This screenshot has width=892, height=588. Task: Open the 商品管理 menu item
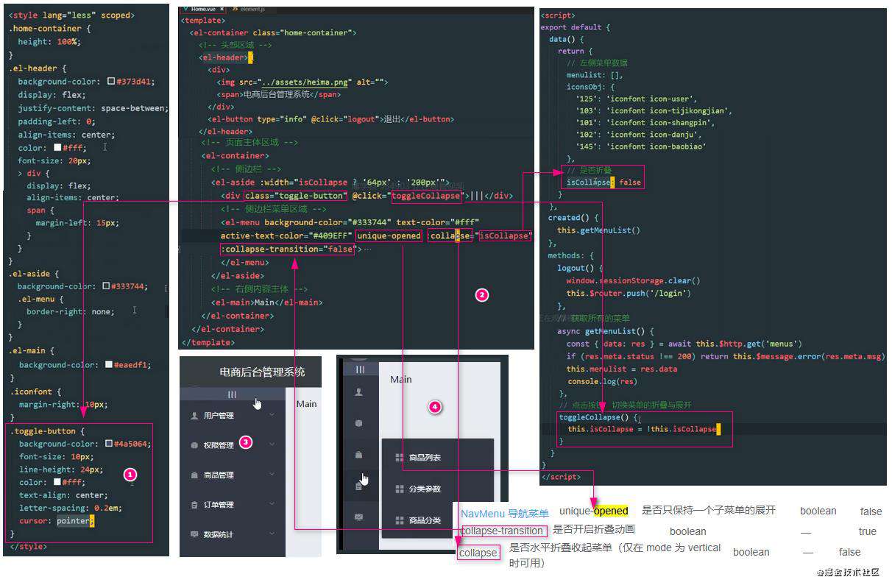point(233,475)
